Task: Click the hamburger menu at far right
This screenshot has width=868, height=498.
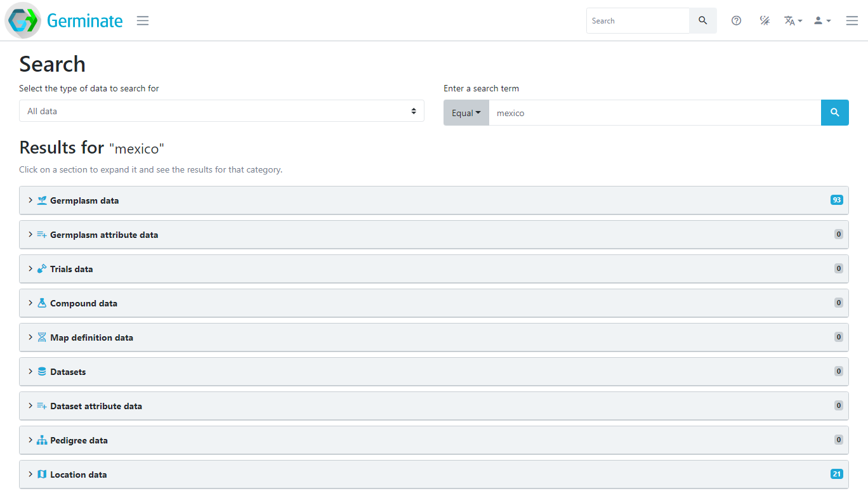Action: point(852,20)
